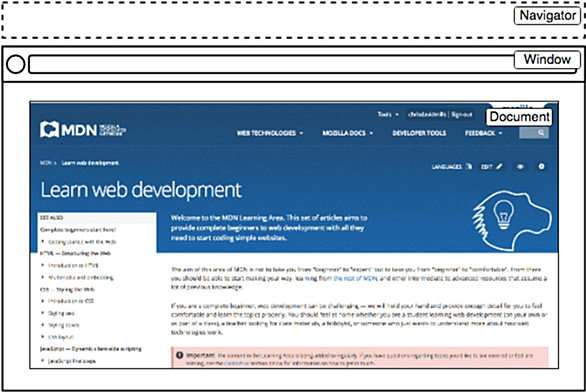Click the EDIT pencil button
This screenshot has height=392, width=586.
point(491,167)
